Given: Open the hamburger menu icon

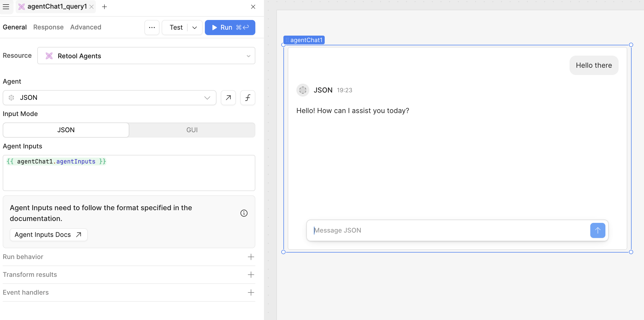Looking at the screenshot, I should (x=6, y=7).
